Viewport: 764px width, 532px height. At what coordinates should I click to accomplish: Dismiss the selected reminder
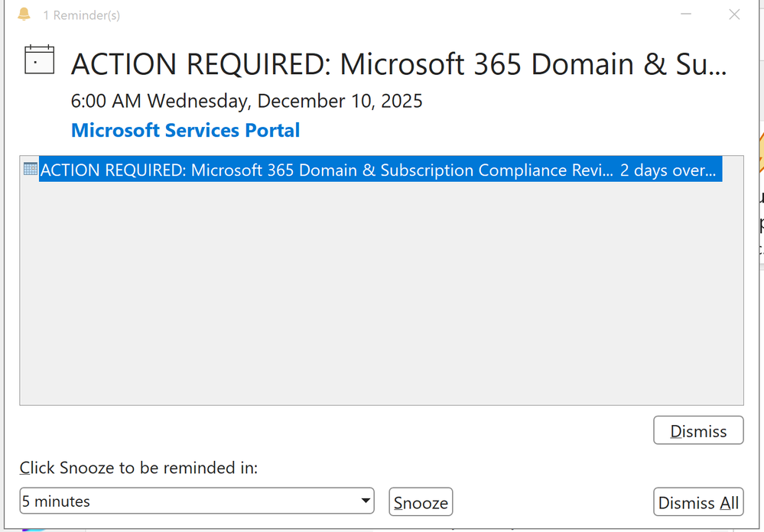pyautogui.click(x=698, y=431)
